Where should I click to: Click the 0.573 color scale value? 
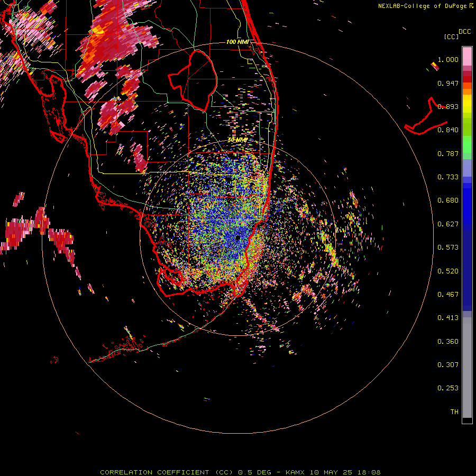[x=448, y=248]
